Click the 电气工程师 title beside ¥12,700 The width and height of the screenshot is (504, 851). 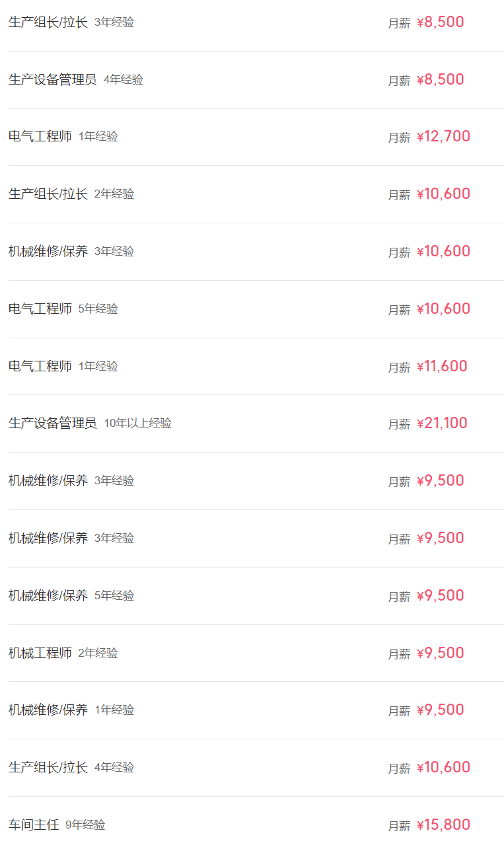(40, 137)
